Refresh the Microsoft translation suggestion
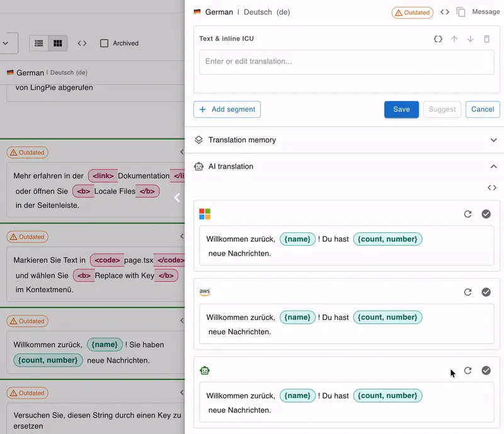The image size is (504, 434). [x=467, y=214]
